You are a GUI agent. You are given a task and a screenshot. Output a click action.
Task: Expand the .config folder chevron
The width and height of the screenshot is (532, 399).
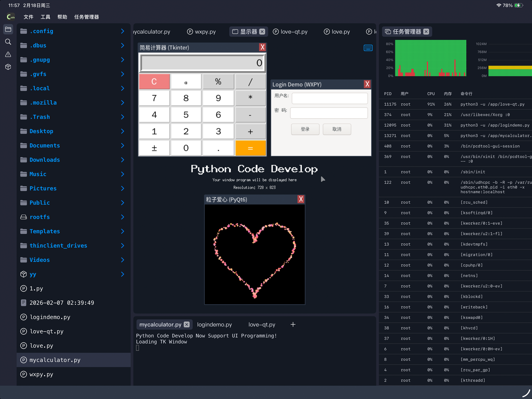(x=123, y=31)
